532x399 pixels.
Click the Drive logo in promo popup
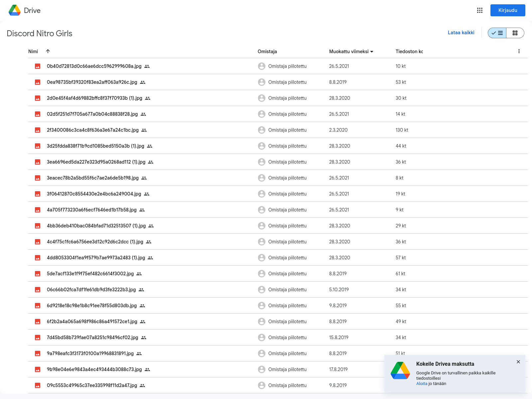[400, 370]
